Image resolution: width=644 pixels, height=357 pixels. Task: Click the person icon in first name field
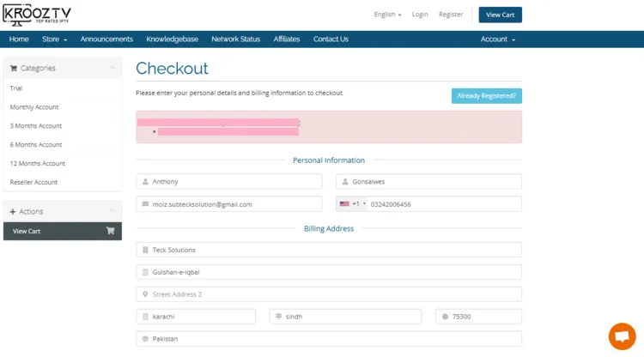145,181
